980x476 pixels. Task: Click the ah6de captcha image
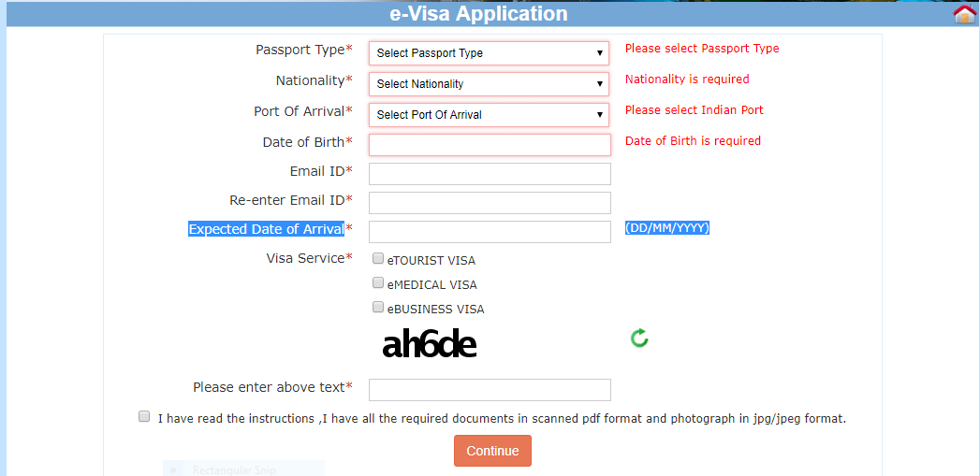(x=430, y=344)
